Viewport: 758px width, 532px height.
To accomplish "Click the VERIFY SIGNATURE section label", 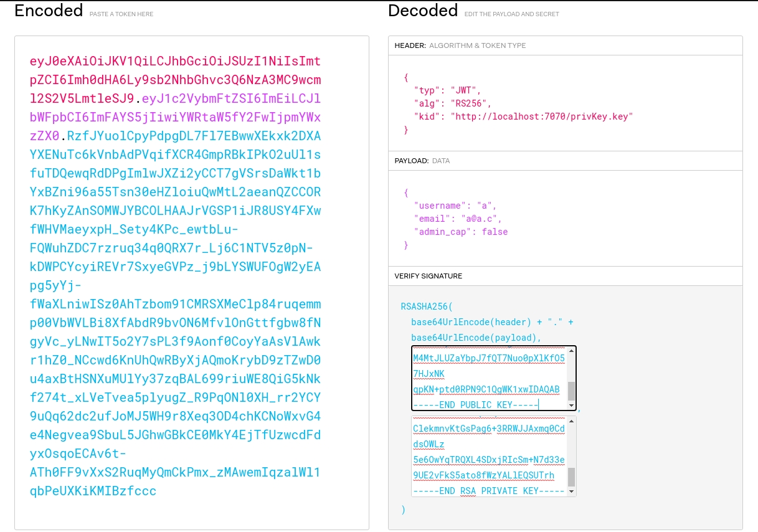I will [428, 276].
